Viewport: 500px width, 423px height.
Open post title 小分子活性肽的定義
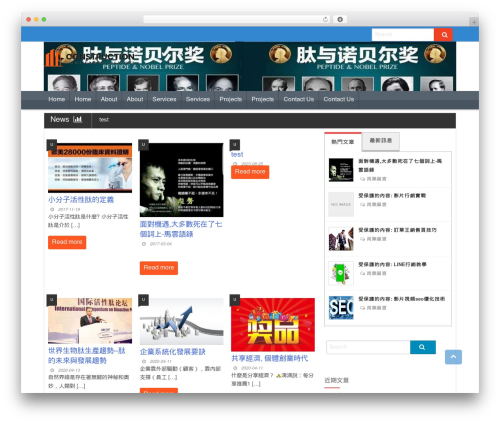pos(81,200)
